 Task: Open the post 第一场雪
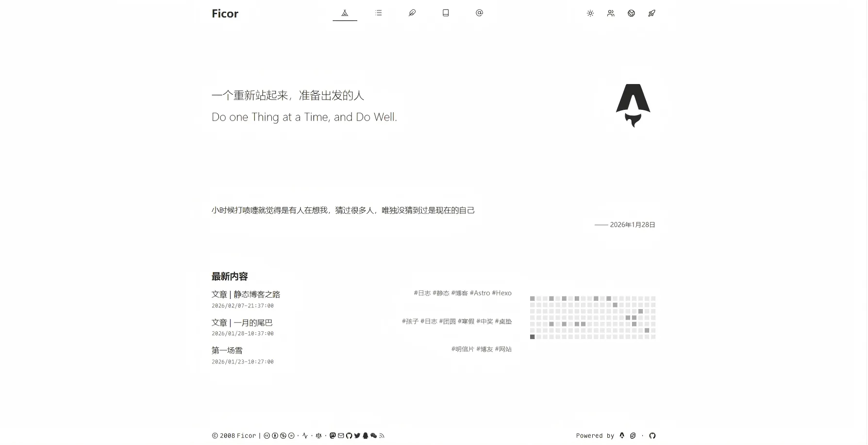pyautogui.click(x=227, y=350)
